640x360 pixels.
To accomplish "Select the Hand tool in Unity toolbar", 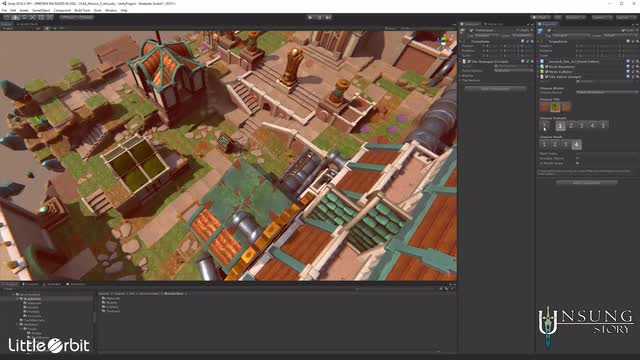I will coord(7,18).
